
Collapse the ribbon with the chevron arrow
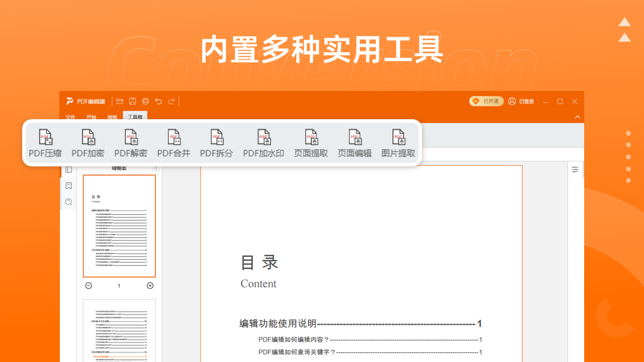[577, 117]
